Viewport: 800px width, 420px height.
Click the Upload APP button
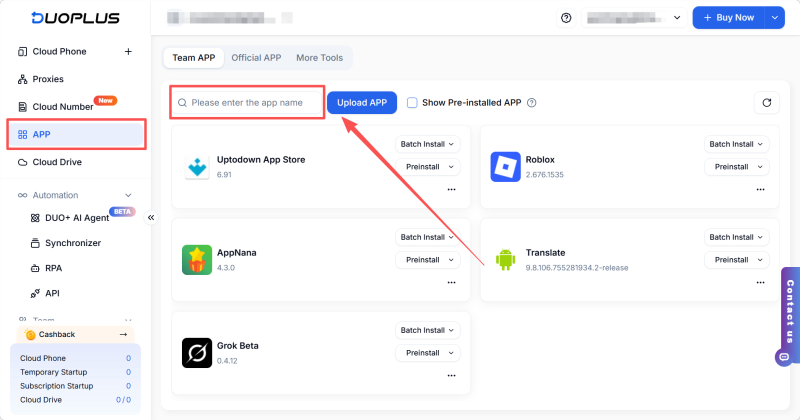pyautogui.click(x=362, y=102)
